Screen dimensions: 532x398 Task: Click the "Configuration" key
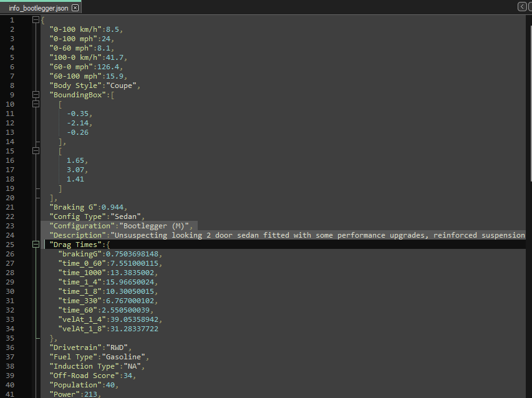[x=82, y=226]
